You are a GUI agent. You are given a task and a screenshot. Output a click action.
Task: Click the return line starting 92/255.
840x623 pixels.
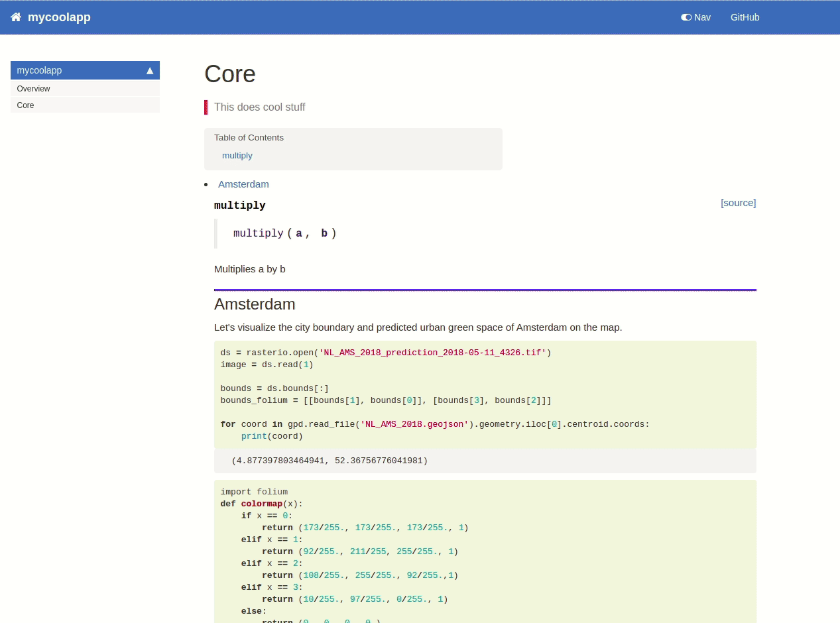(x=360, y=551)
